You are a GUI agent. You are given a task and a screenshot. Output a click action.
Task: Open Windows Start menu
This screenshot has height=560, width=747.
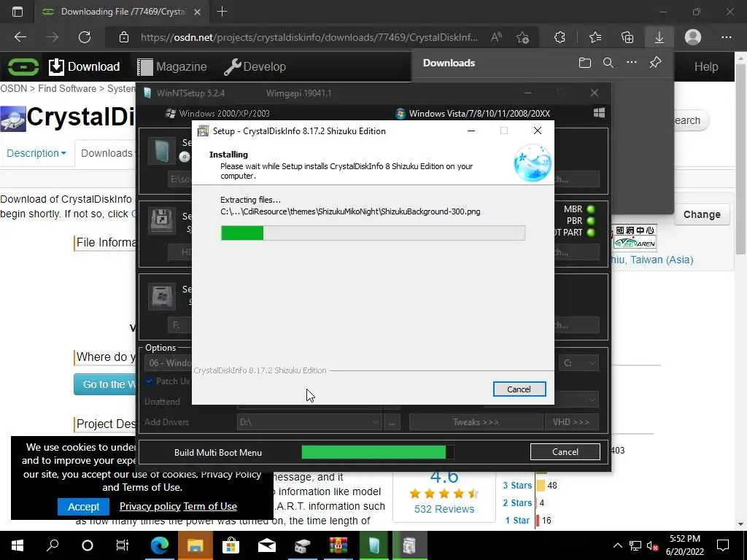18,545
